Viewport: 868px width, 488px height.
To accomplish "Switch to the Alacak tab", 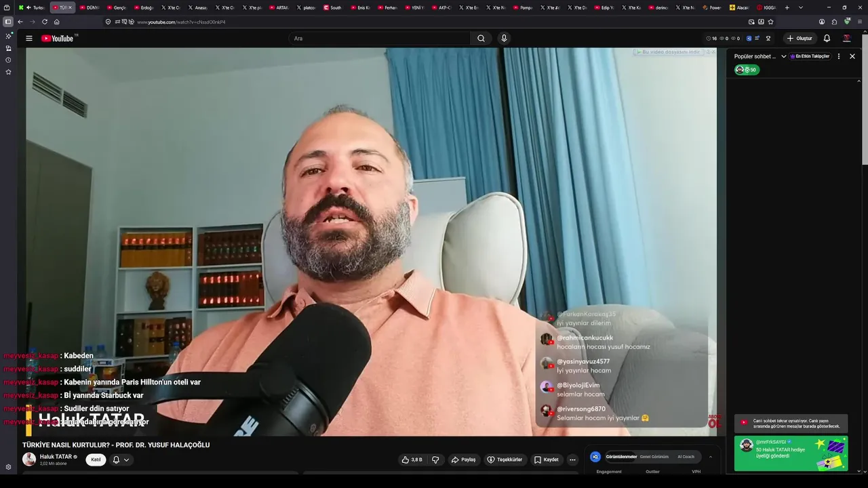I will click(740, 7).
